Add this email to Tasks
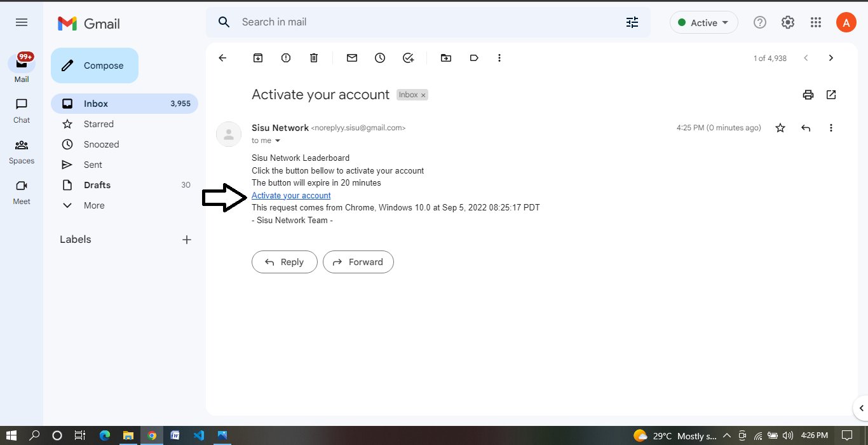Image resolution: width=868 pixels, height=445 pixels. [408, 58]
